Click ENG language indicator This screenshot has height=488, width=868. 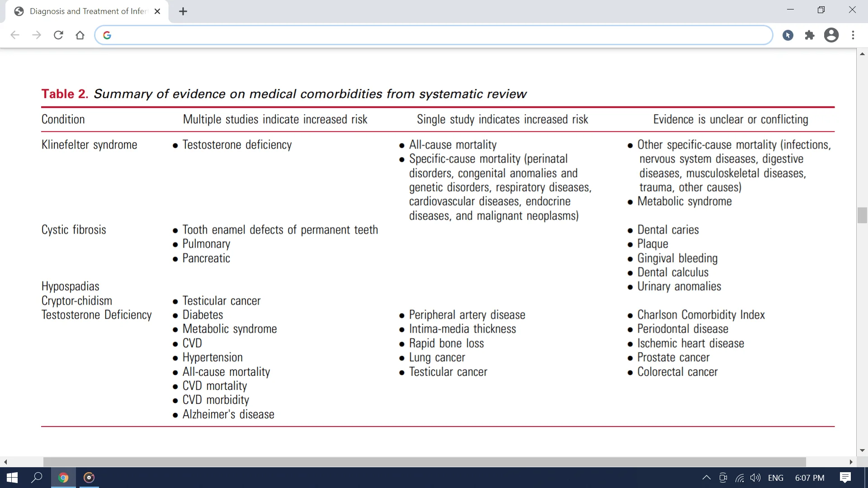[x=776, y=478]
